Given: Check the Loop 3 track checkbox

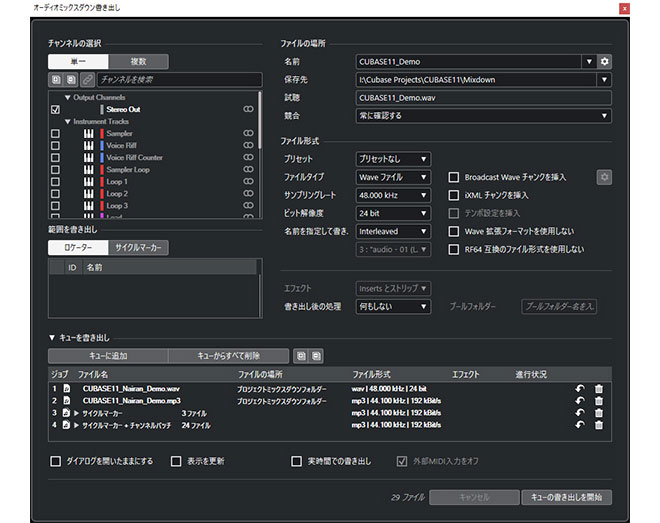Looking at the screenshot, I should [x=55, y=206].
